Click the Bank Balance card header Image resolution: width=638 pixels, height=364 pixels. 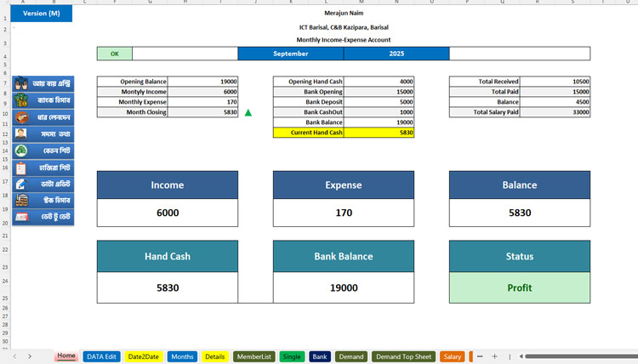click(344, 256)
